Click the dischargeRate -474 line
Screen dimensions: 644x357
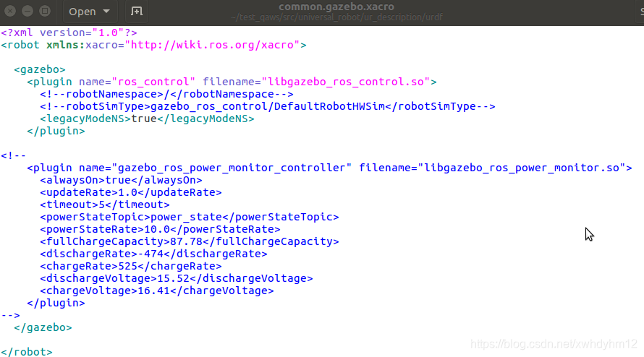click(153, 254)
